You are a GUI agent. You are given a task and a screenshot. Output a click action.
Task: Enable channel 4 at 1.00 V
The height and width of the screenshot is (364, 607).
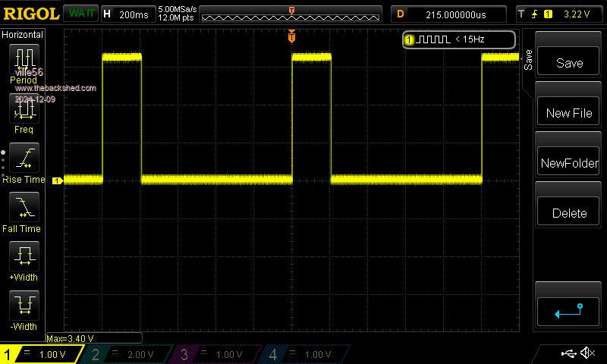click(307, 354)
